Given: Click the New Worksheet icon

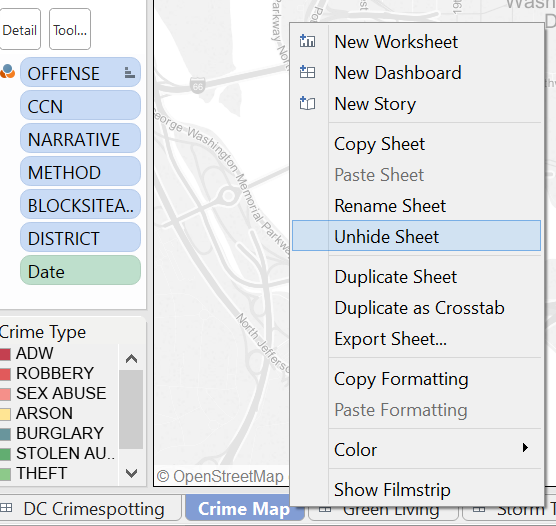Looking at the screenshot, I should click(307, 41).
